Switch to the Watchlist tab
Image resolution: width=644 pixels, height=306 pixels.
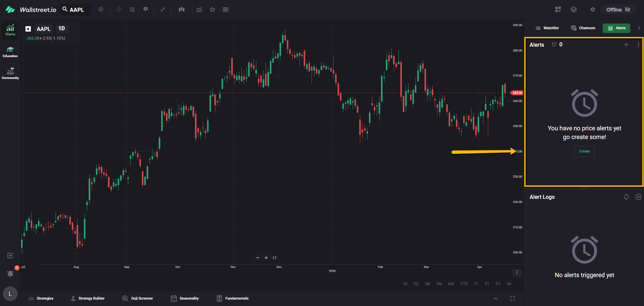point(547,28)
